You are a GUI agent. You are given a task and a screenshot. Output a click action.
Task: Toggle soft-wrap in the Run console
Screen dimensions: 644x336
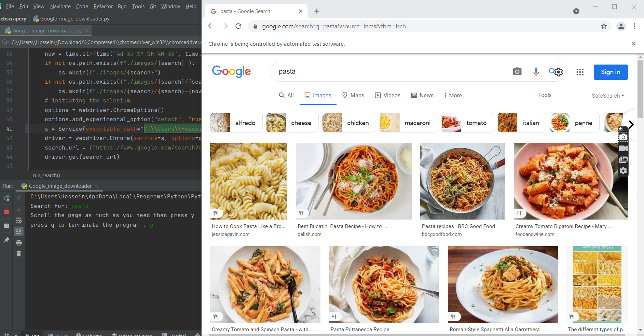point(19,220)
